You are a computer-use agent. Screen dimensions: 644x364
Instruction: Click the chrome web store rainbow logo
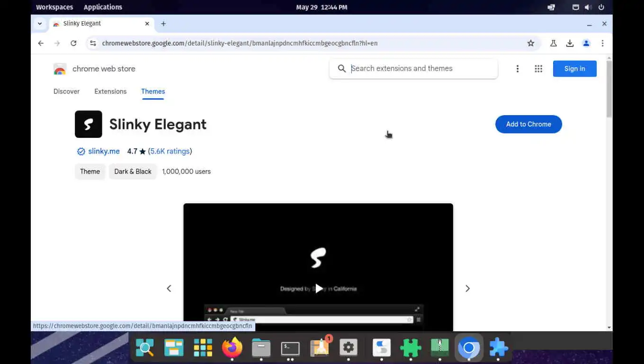(x=60, y=69)
